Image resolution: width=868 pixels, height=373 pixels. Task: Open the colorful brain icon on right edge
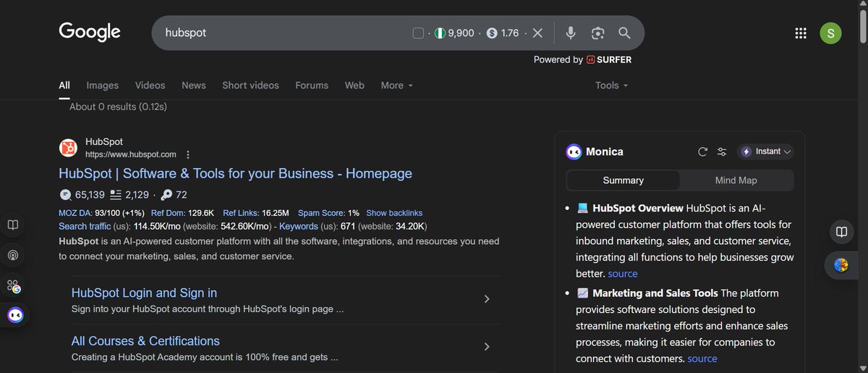841,266
